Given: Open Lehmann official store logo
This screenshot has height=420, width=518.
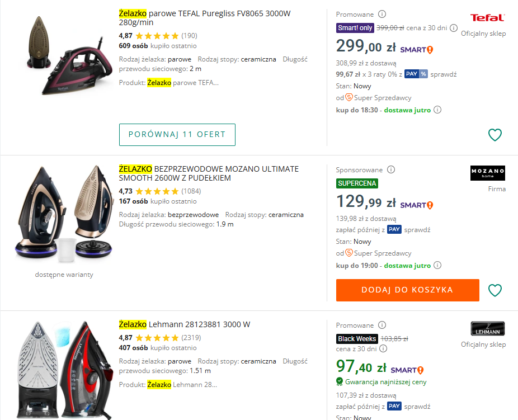Looking at the screenshot, I should tap(487, 329).
